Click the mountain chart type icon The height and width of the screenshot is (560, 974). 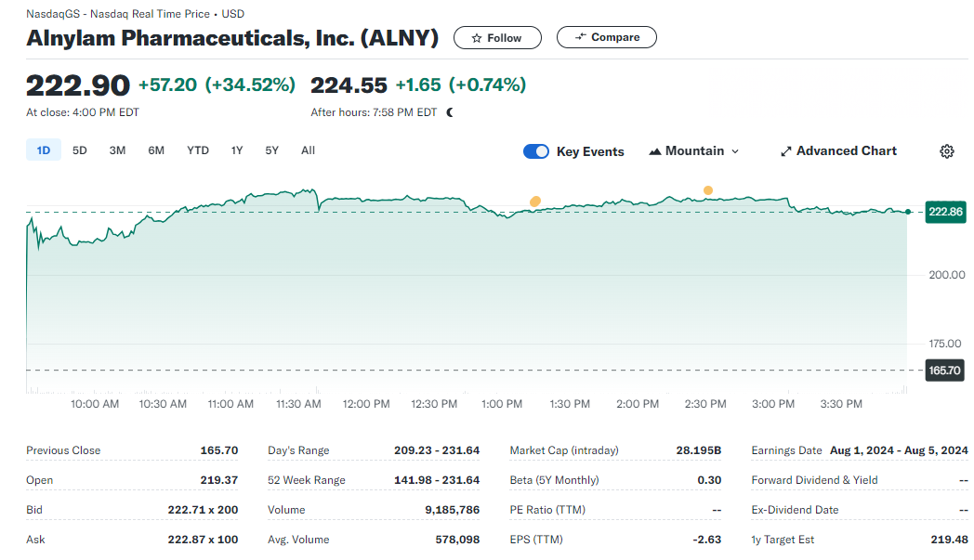click(x=654, y=151)
